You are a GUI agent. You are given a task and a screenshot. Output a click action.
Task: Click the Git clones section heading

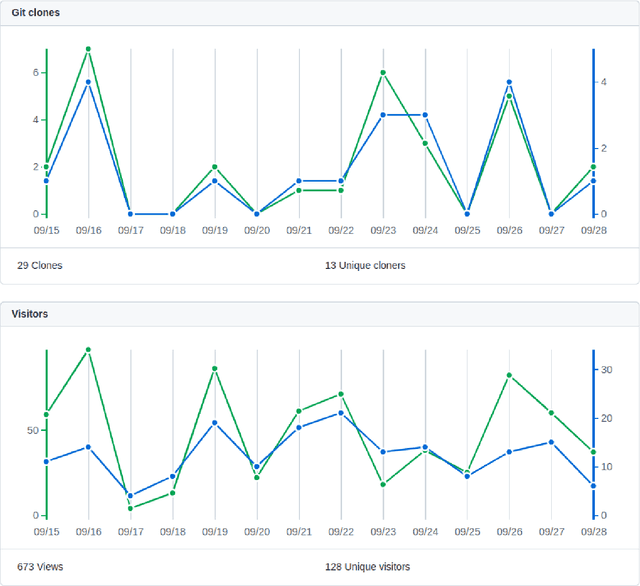click(x=35, y=12)
